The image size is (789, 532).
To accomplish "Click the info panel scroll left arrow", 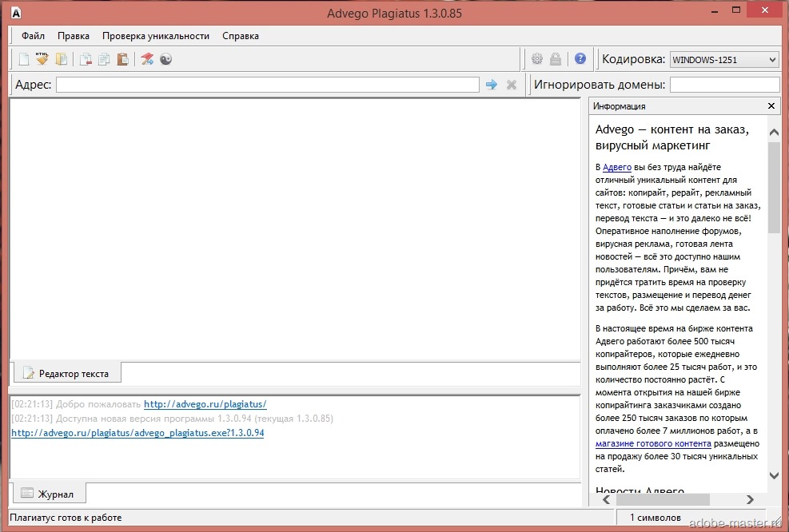I will pyautogui.click(x=607, y=499).
